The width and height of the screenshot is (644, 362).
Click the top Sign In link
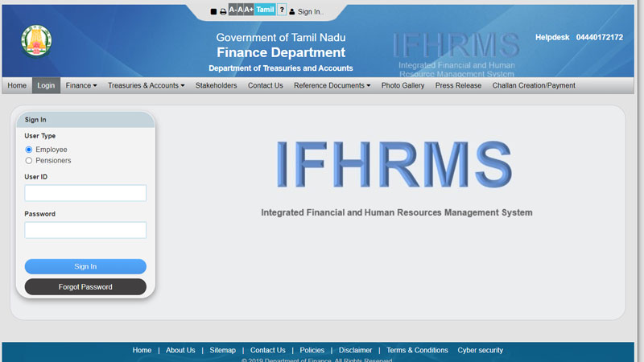[310, 12]
